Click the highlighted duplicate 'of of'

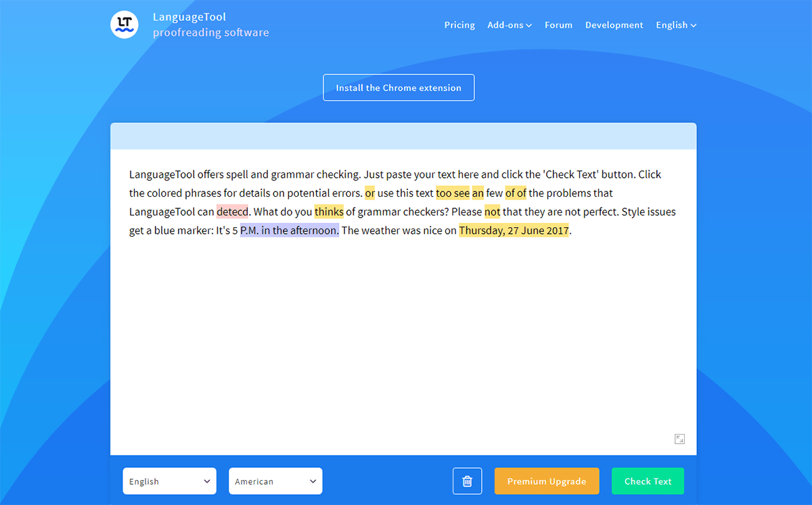[516, 193]
